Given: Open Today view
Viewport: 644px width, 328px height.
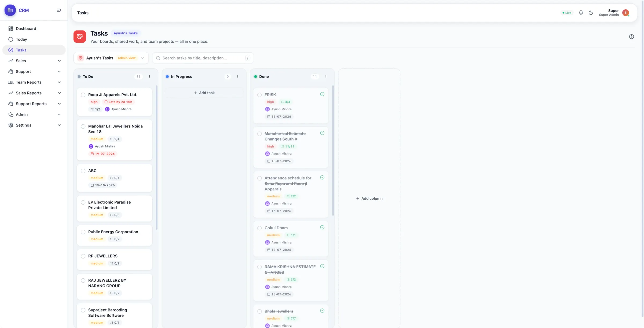Looking at the screenshot, I should [x=34, y=39].
